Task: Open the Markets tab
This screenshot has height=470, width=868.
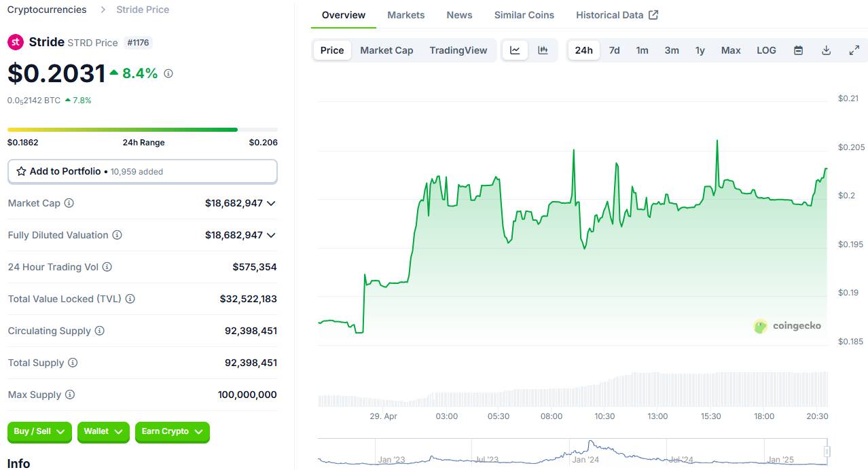Action: pos(406,15)
